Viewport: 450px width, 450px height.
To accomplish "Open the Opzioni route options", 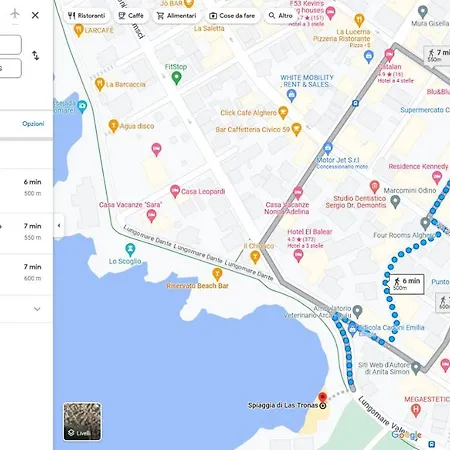I will tap(33, 124).
